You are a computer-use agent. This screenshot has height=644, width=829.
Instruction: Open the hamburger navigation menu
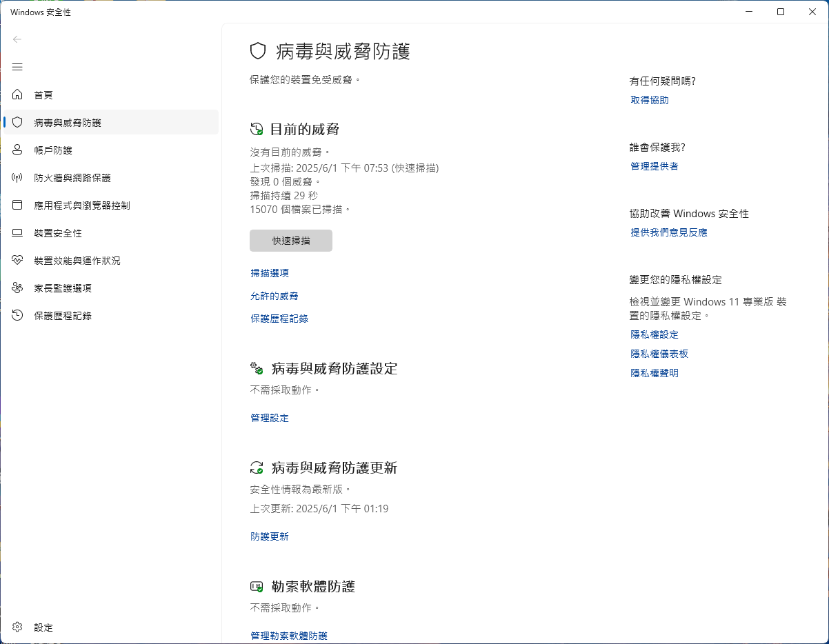(17, 67)
